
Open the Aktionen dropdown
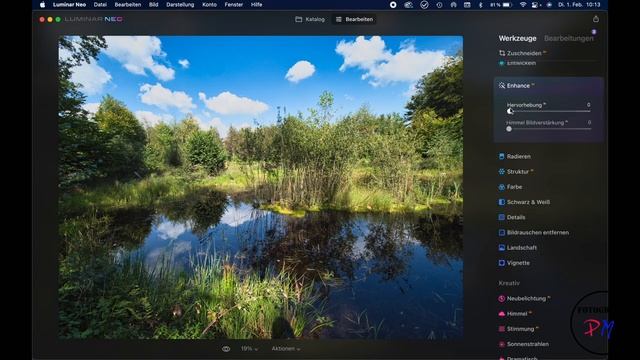point(286,349)
